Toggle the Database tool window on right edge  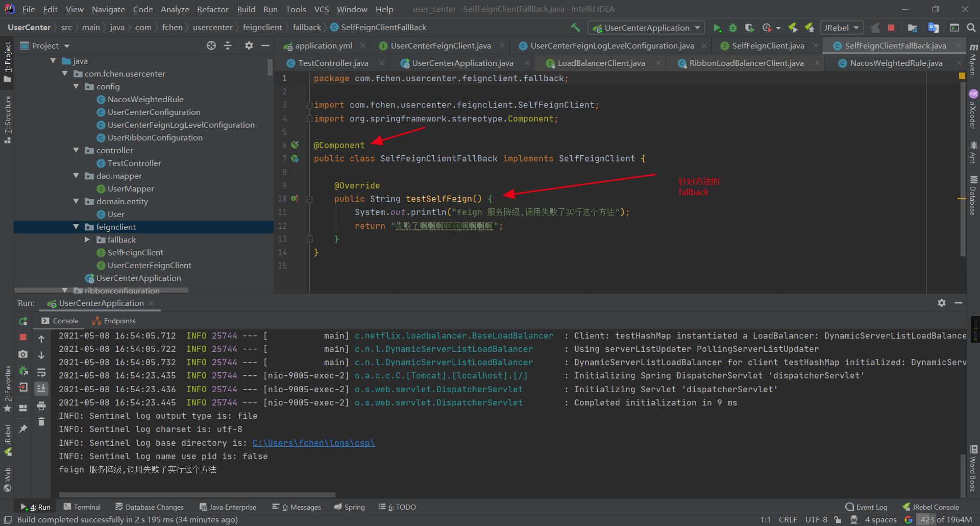[973, 195]
